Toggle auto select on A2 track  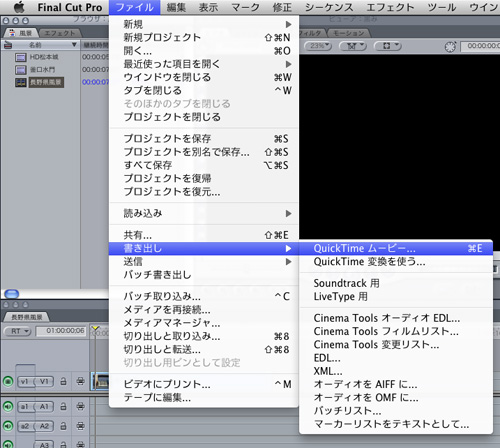(80, 426)
